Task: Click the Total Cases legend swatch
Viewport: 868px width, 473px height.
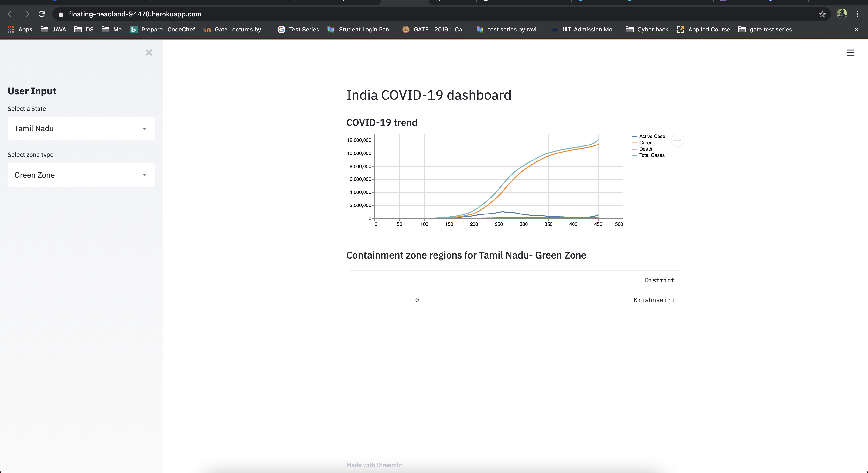Action: click(x=635, y=155)
